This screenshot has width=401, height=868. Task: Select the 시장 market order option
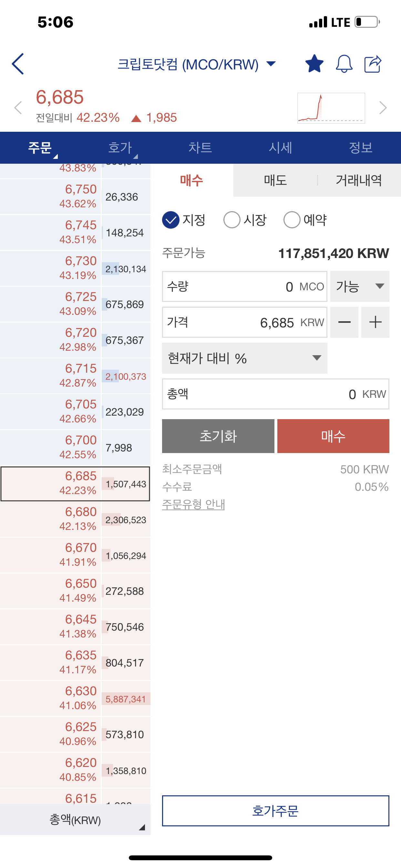tap(245, 220)
